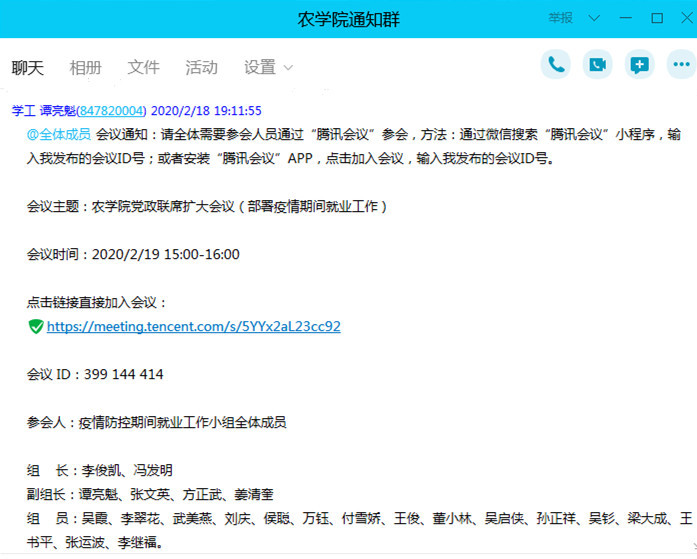Switch to the 聊天 tab

tap(28, 67)
